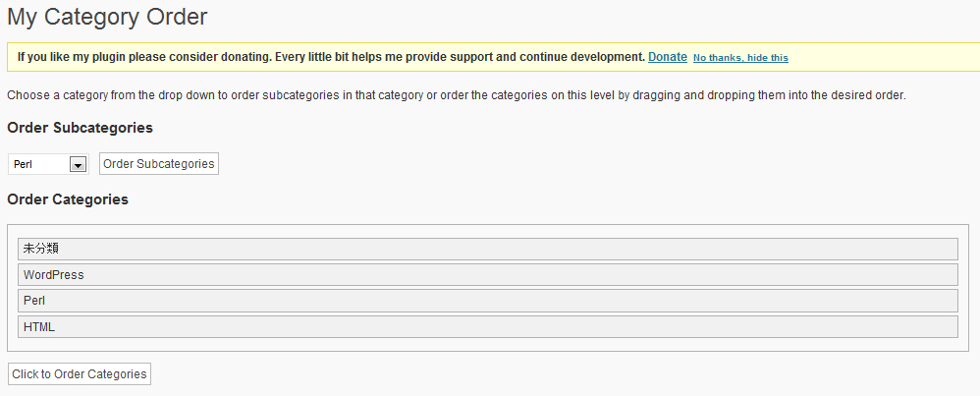Click the My Category Order page title
This screenshot has width=980, height=396.
(x=107, y=17)
